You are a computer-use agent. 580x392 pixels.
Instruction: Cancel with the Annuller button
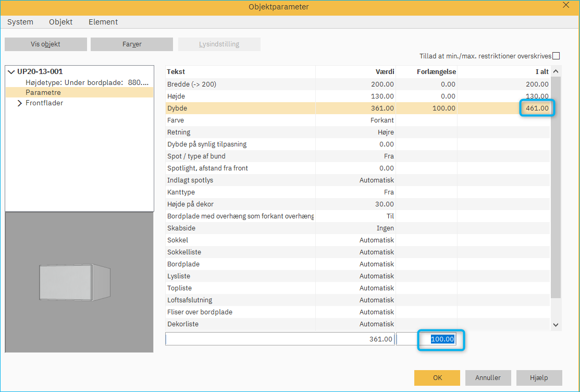tap(488, 378)
